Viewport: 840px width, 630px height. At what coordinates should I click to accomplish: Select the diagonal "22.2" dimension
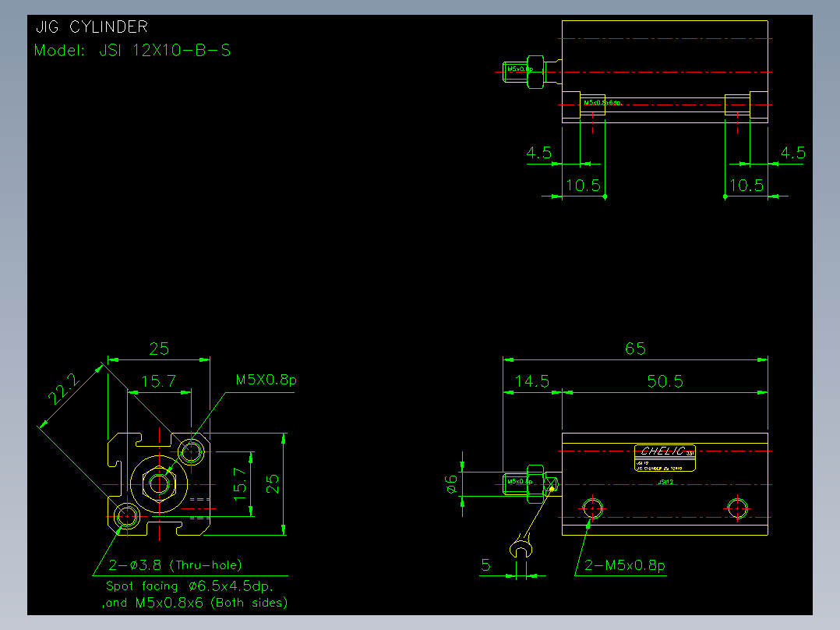64,389
